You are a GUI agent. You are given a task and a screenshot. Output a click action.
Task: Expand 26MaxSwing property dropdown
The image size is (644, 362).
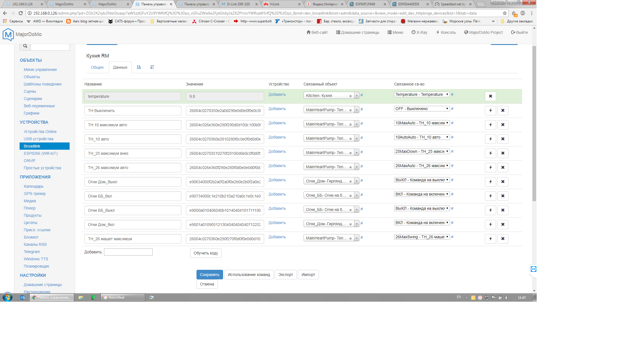pyautogui.click(x=422, y=237)
